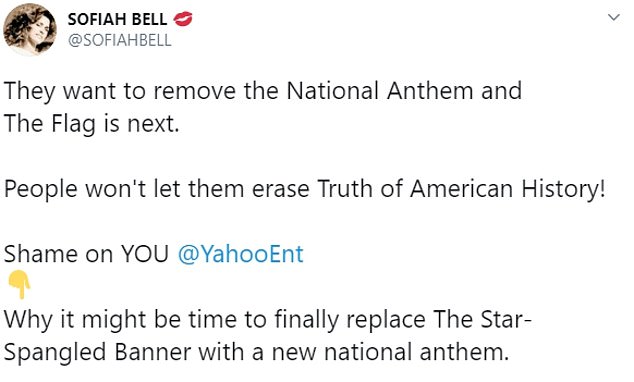Click the red lips emoji beside name
634x382 pixels.
[x=183, y=19]
